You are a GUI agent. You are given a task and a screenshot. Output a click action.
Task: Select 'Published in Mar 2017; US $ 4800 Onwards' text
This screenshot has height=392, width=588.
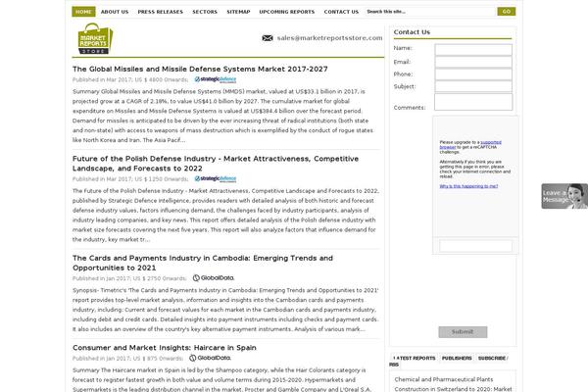pyautogui.click(x=130, y=80)
